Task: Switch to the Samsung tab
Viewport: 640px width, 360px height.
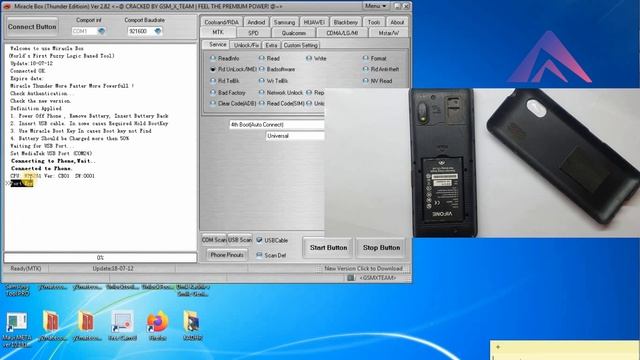Action: pos(284,22)
